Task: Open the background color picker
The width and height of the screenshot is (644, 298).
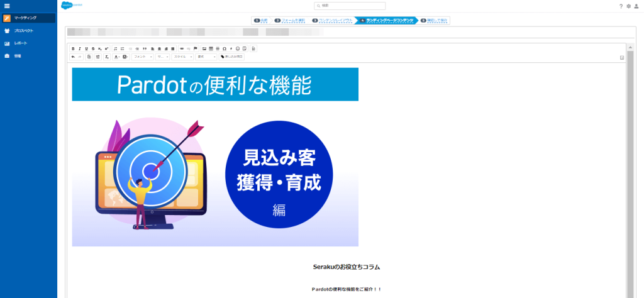Action: click(126, 57)
